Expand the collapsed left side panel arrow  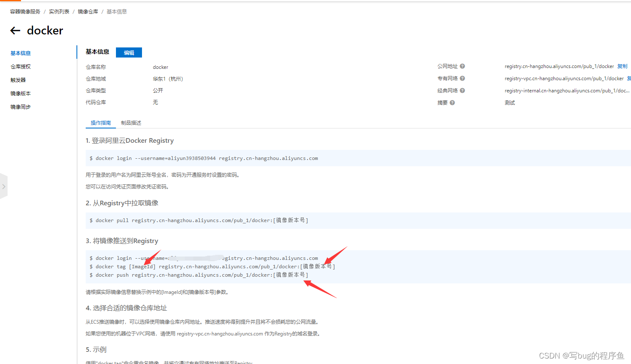(x=4, y=186)
